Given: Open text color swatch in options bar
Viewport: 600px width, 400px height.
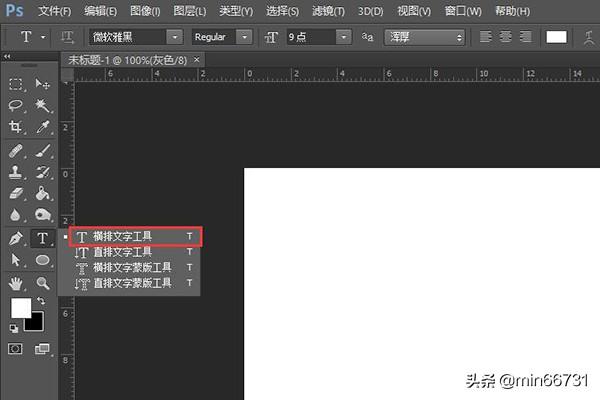Looking at the screenshot, I should coord(556,37).
